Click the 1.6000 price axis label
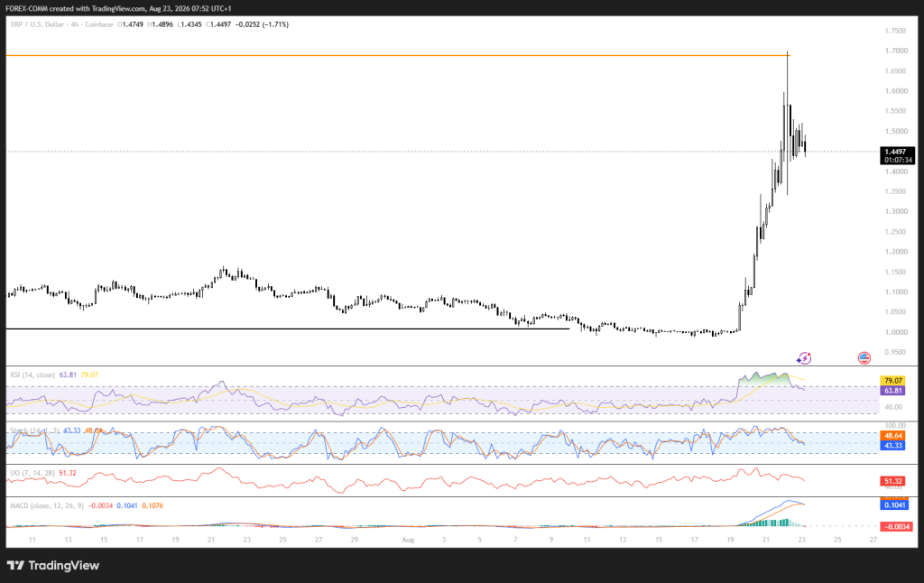Screen dimensions: 924x583 (x=895, y=91)
